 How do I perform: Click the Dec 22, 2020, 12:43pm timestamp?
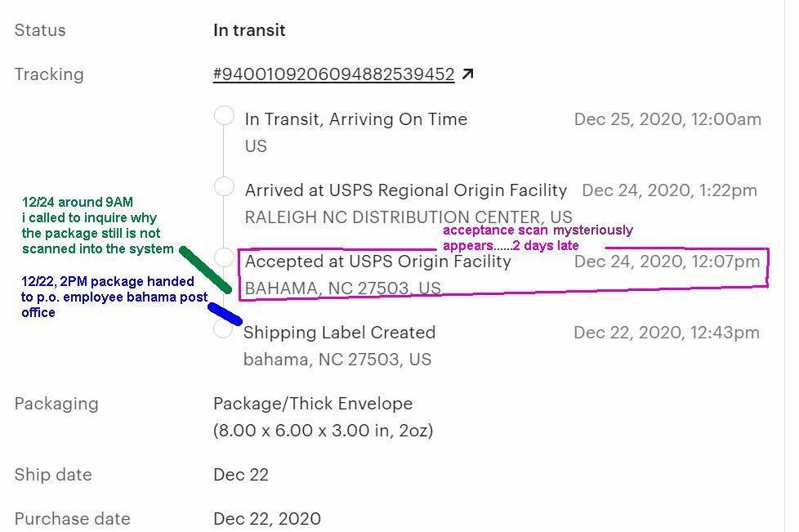[667, 333]
